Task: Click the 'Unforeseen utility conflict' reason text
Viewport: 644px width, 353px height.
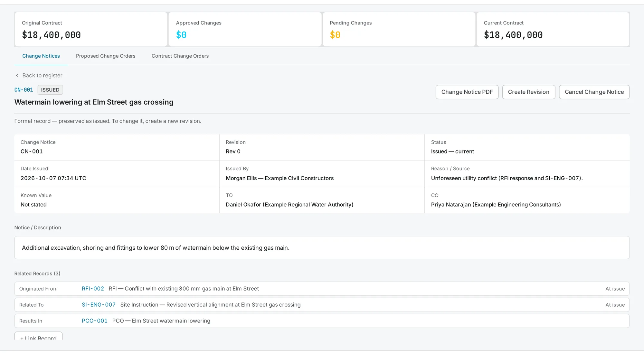Action: click(507, 178)
